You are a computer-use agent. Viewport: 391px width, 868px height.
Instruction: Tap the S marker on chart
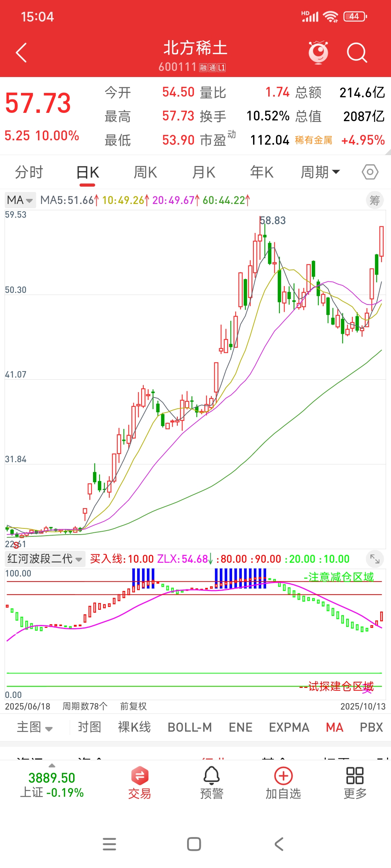pos(16,545)
